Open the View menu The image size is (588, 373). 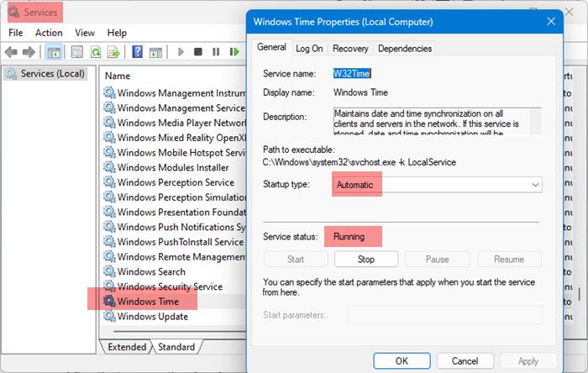85,33
